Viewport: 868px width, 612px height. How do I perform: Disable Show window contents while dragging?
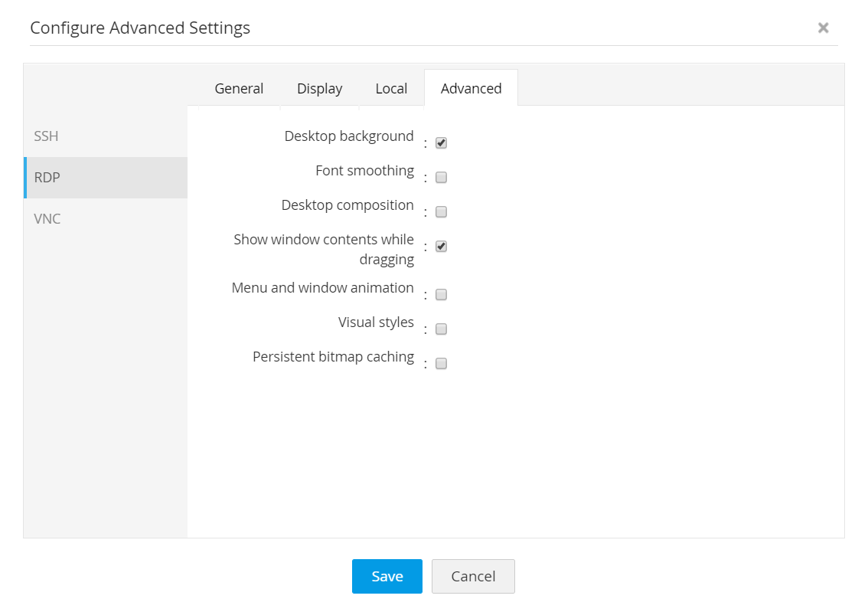(441, 246)
